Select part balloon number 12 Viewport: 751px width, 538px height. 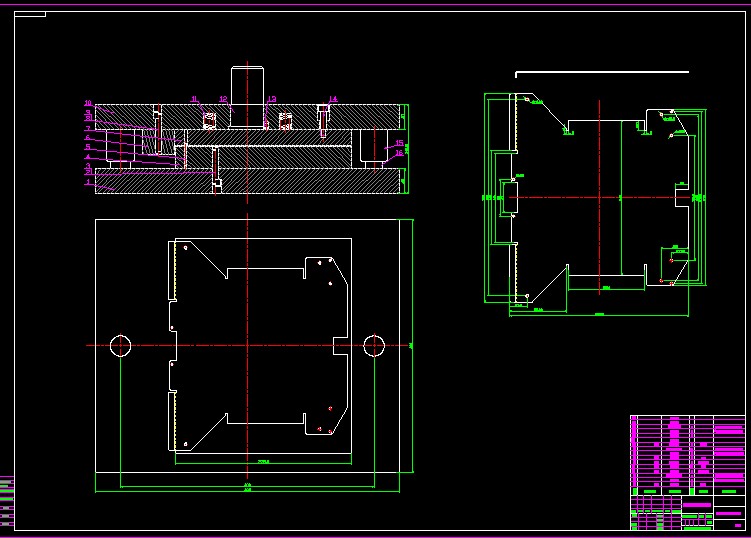[x=223, y=99]
